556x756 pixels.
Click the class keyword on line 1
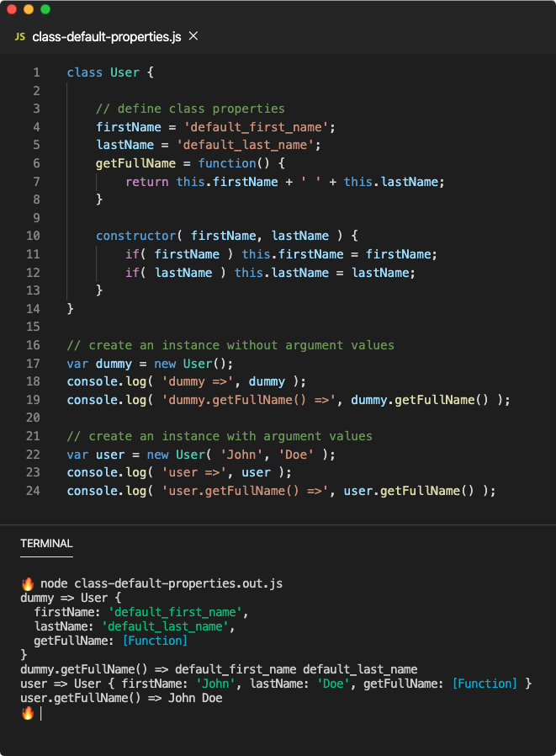click(83, 72)
